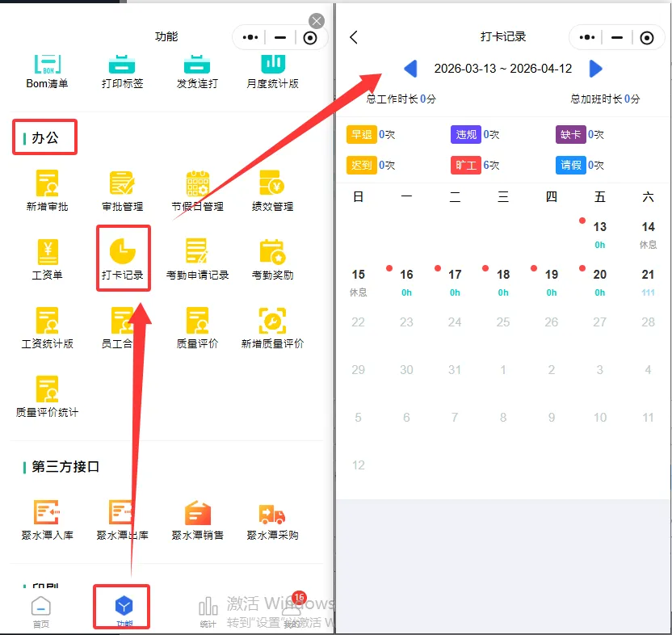Open 新增质量评价 icon

pyautogui.click(x=272, y=322)
